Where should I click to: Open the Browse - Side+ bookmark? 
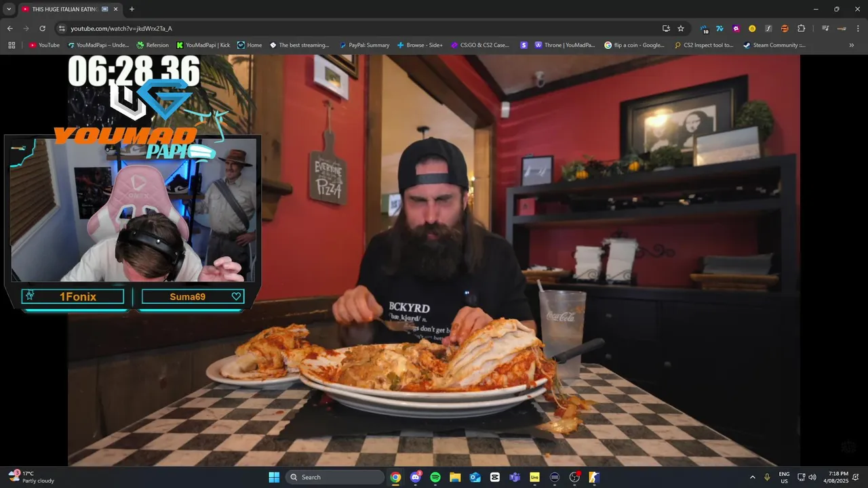[x=420, y=45]
